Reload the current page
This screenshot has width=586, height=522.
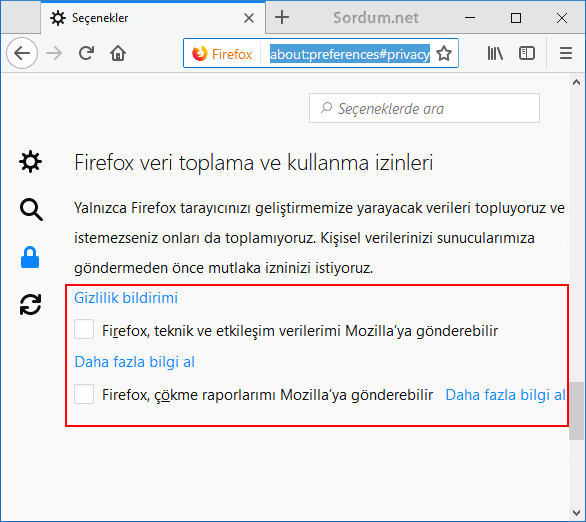(x=86, y=53)
